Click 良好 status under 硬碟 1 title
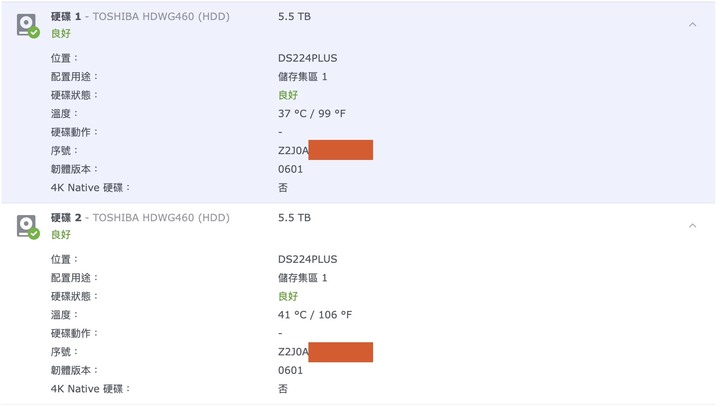 pos(61,34)
